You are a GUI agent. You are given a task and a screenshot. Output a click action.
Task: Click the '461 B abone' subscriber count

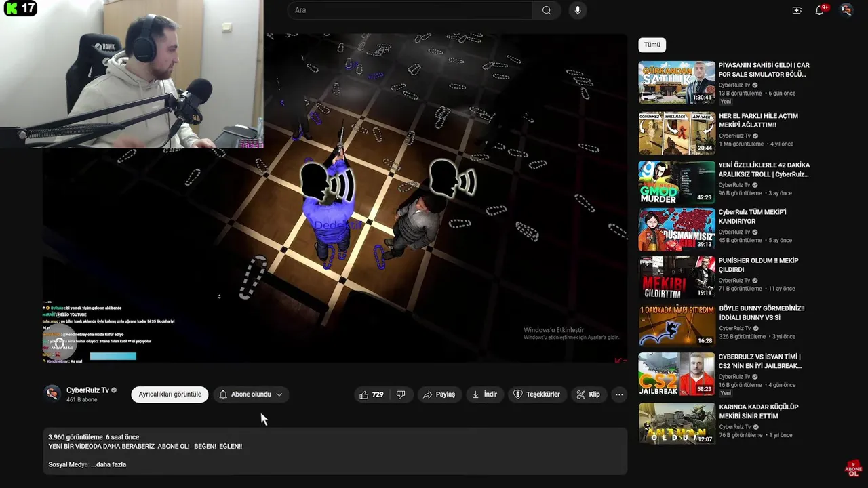(x=82, y=400)
